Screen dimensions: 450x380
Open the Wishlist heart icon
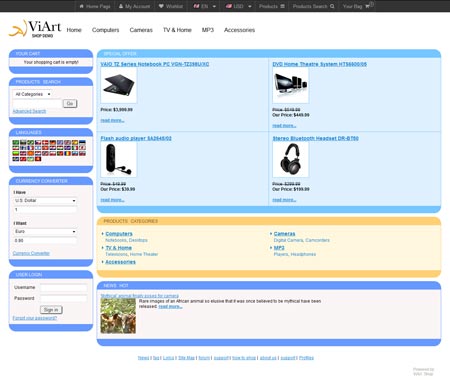click(161, 6)
